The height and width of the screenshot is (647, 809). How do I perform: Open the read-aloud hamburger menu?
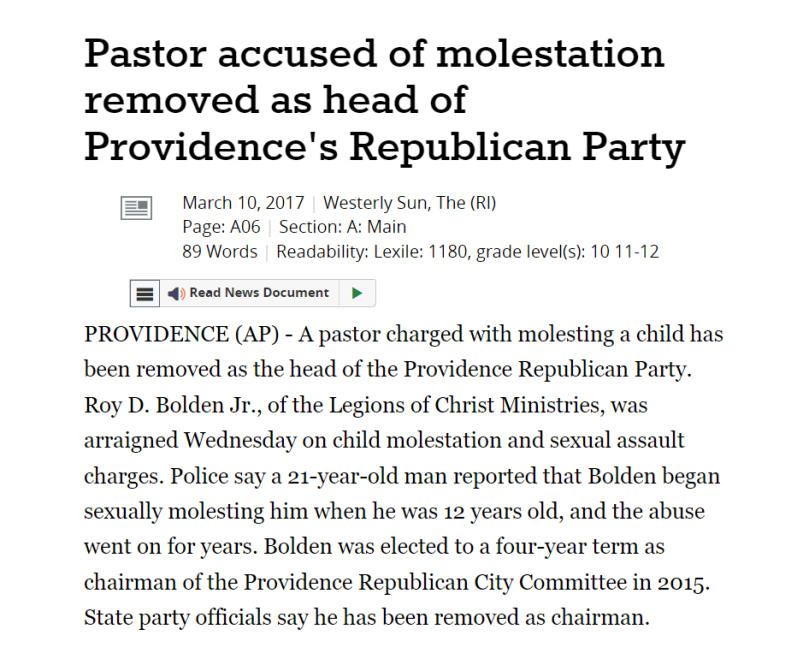[x=144, y=294]
